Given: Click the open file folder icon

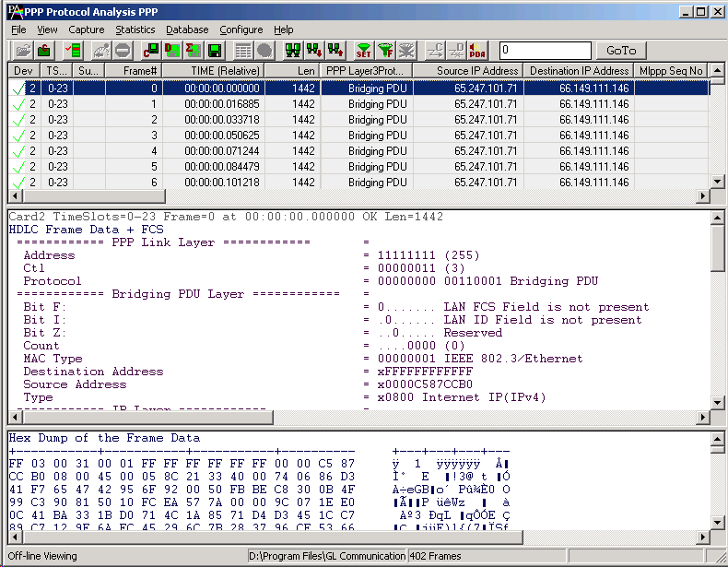Looking at the screenshot, I should [23, 50].
